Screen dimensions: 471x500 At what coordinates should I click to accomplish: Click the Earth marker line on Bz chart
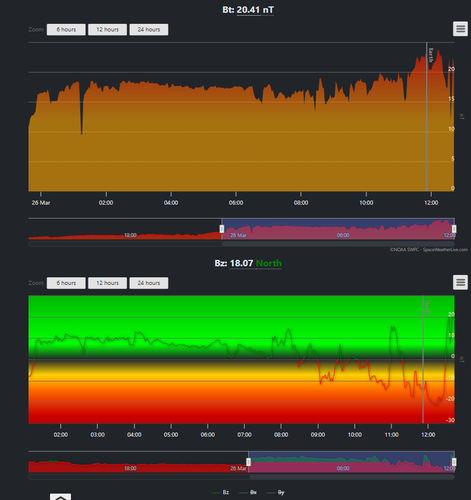tap(423, 359)
